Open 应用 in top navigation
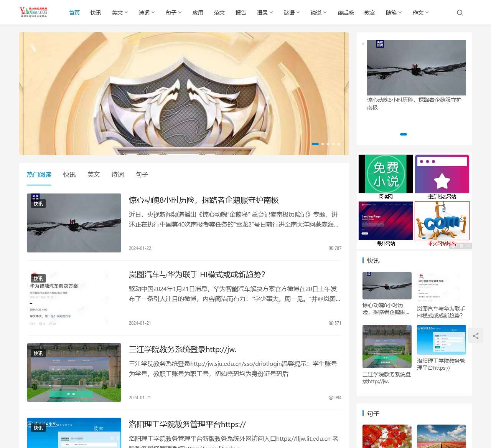 coord(198,13)
